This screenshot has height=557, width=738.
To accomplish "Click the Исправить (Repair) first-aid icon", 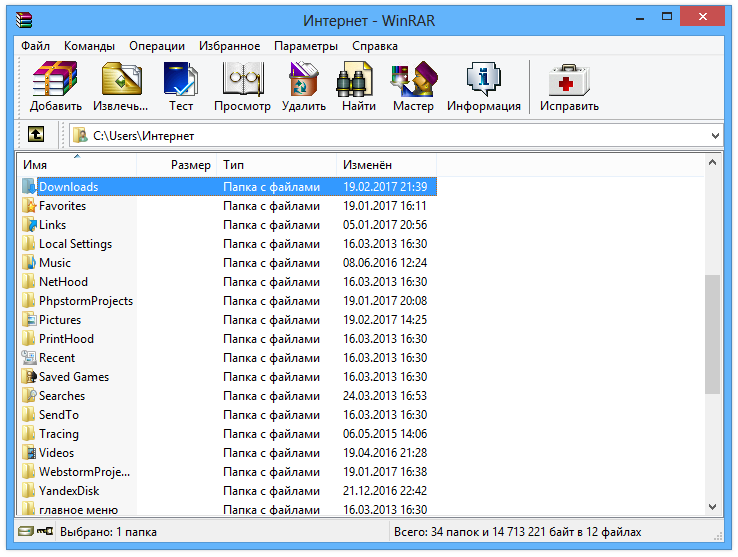I will 569,87.
